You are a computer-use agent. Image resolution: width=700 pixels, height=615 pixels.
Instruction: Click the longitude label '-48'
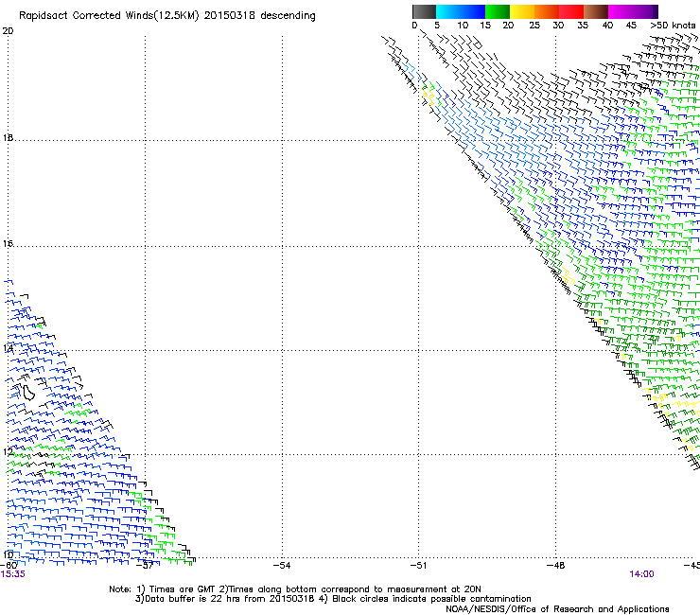click(555, 566)
